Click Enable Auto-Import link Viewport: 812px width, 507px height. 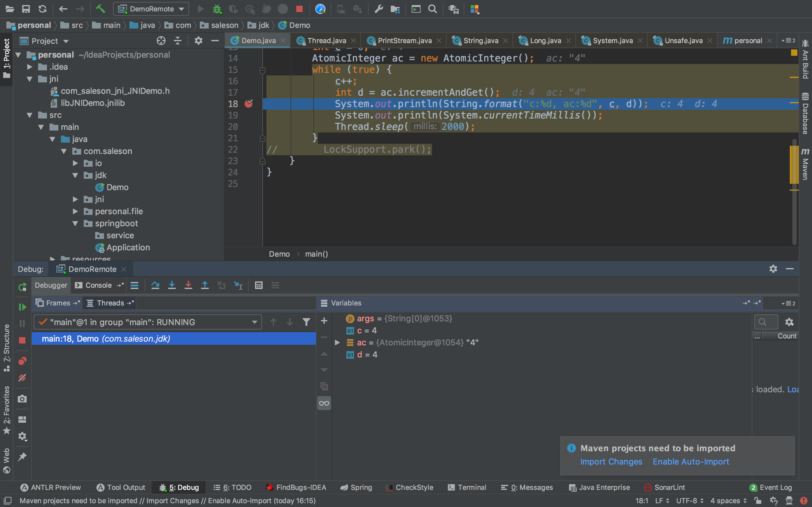[x=691, y=462]
